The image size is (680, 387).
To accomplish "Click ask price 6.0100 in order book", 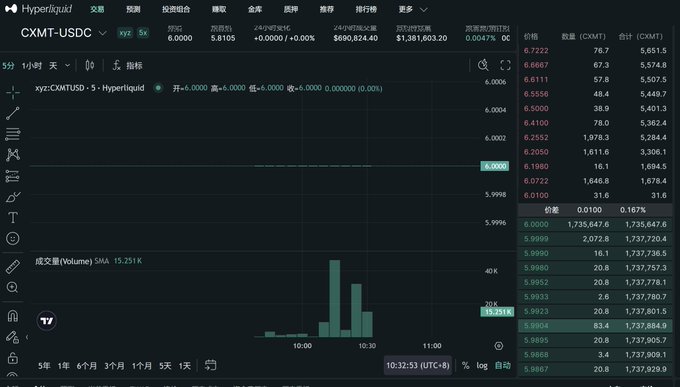I will 536,195.
